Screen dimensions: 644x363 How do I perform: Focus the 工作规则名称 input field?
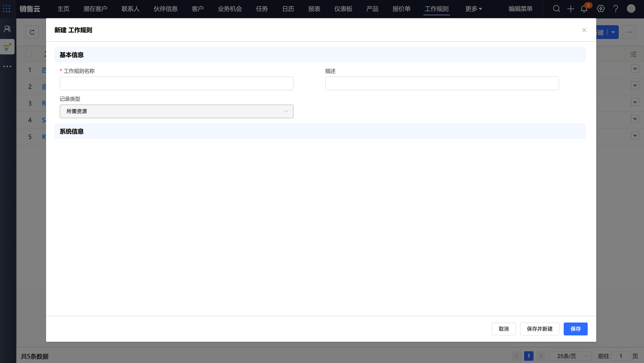tap(176, 83)
